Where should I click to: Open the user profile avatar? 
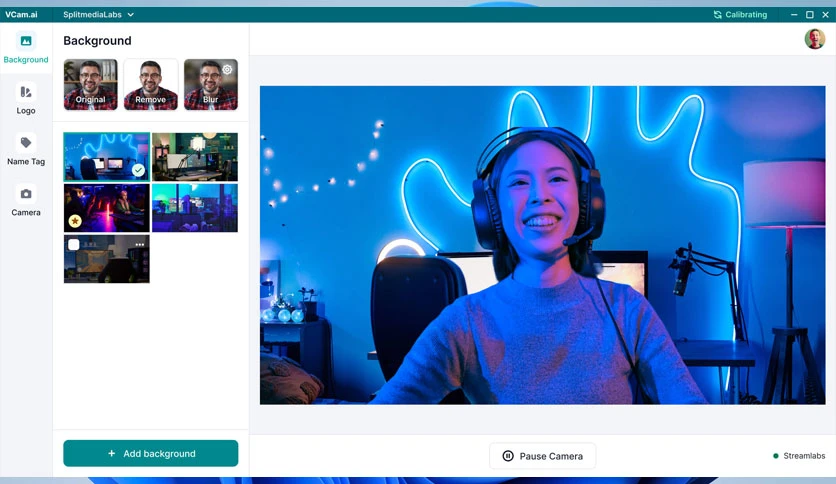[x=814, y=39]
